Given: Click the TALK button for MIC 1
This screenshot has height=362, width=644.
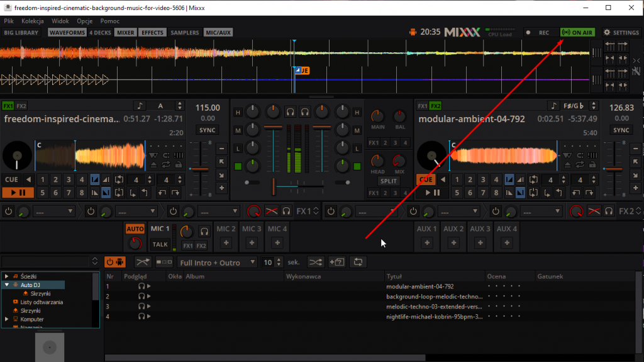Looking at the screenshot, I should [x=160, y=244].
